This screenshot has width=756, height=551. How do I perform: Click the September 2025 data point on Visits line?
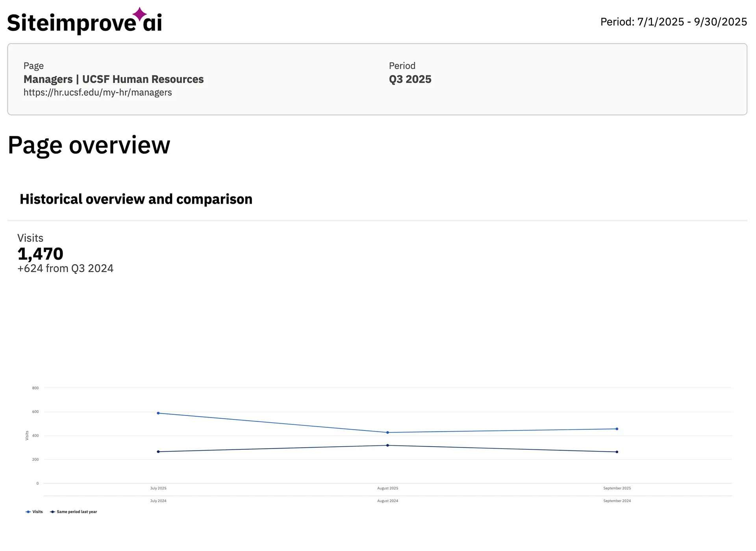click(617, 429)
